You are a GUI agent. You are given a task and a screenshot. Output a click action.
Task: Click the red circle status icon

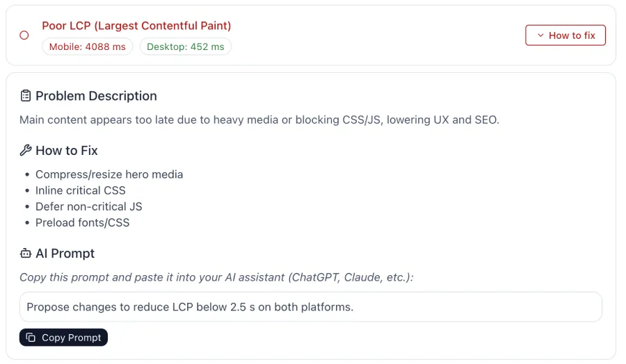24,35
